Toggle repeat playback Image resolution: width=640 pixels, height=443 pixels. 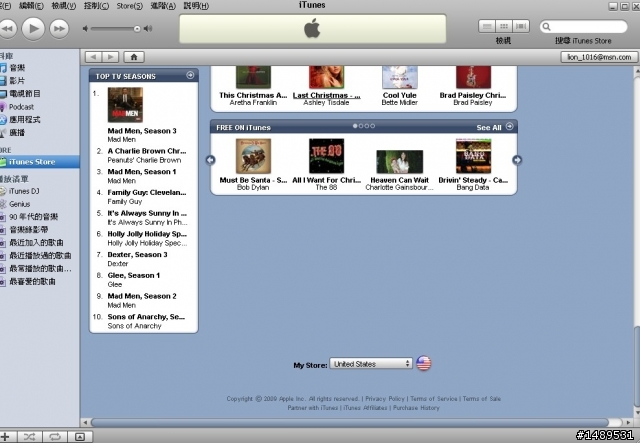point(55,437)
